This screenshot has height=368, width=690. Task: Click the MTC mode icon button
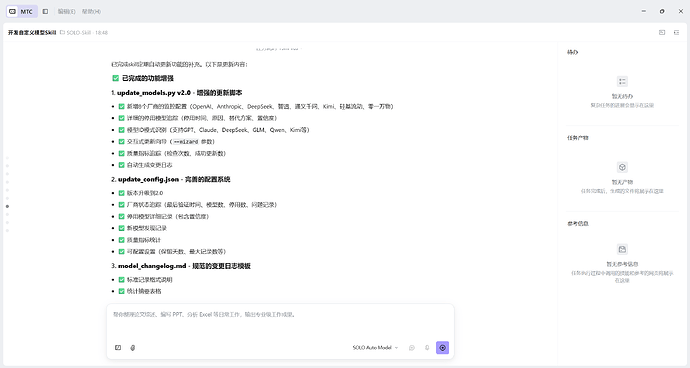point(22,11)
